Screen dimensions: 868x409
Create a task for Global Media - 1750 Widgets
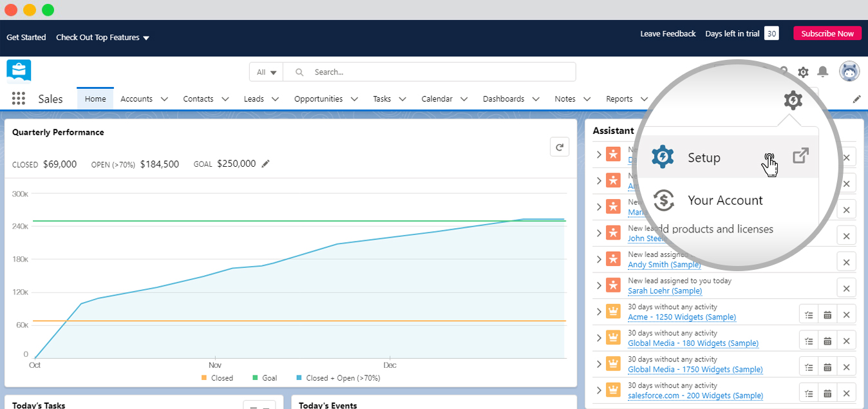(809, 366)
